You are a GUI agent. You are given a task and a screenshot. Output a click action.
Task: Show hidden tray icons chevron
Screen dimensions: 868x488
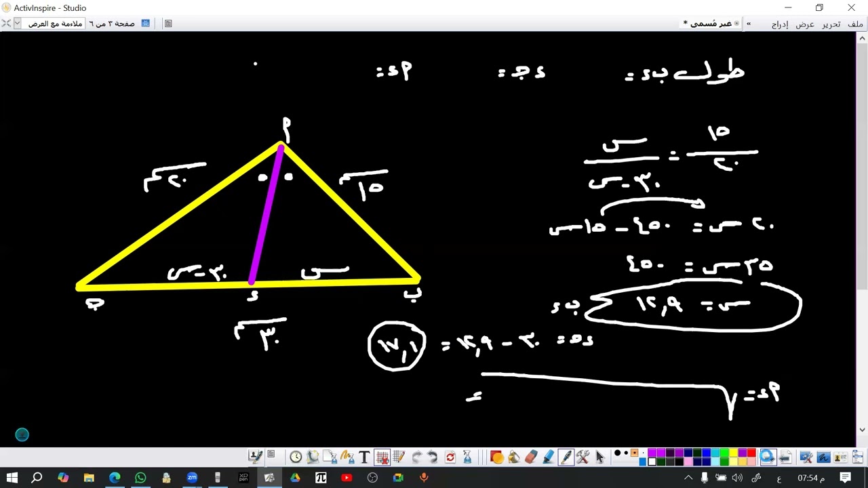tap(688, 478)
